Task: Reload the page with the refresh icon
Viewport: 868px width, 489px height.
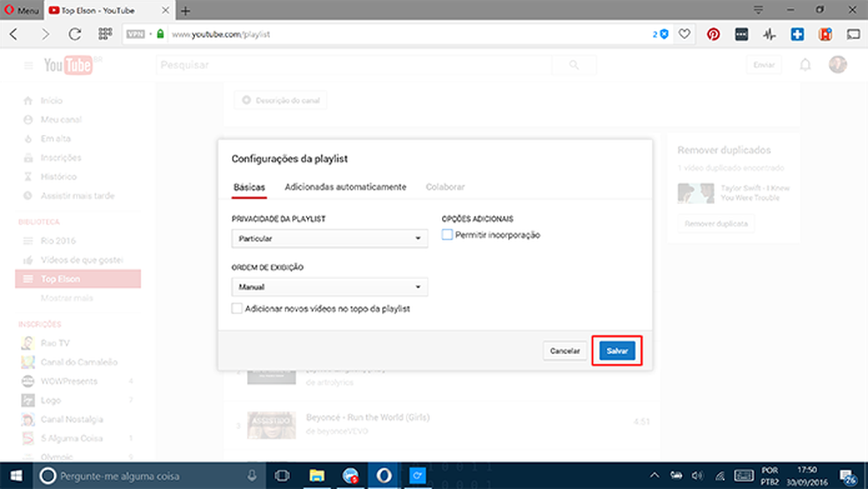Action: [x=75, y=34]
